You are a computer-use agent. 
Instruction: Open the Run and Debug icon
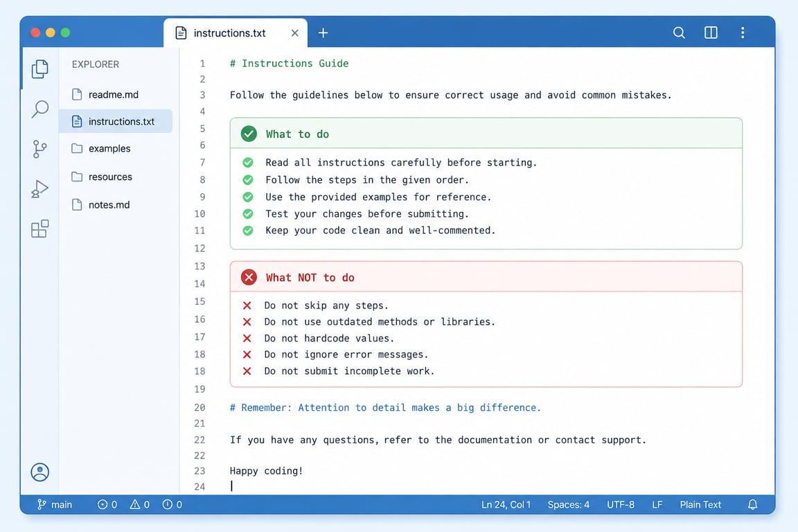pyautogui.click(x=39, y=189)
